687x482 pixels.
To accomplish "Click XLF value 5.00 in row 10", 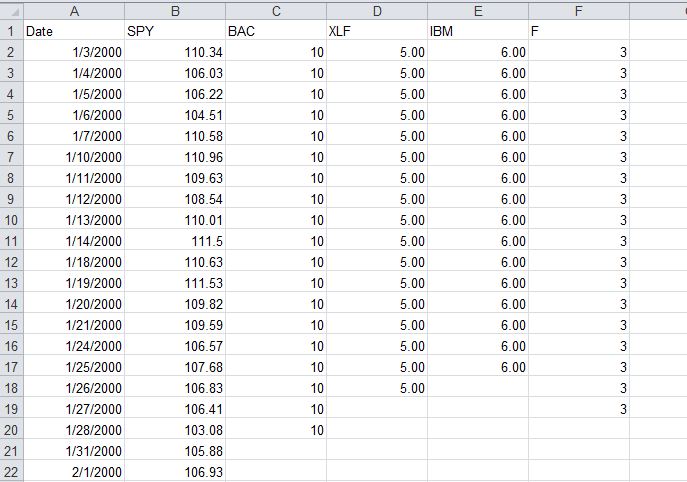I will (377, 220).
